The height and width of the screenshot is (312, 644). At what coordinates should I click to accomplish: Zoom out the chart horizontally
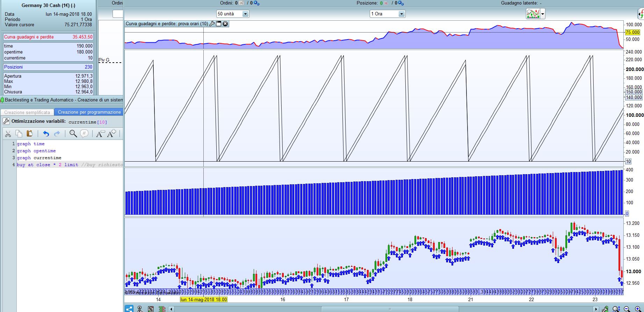click(627, 309)
